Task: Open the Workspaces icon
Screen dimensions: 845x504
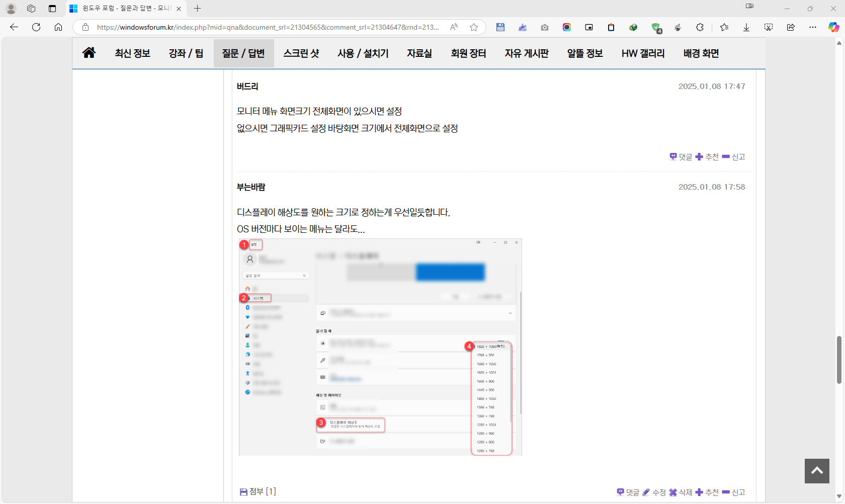Action: 31,9
